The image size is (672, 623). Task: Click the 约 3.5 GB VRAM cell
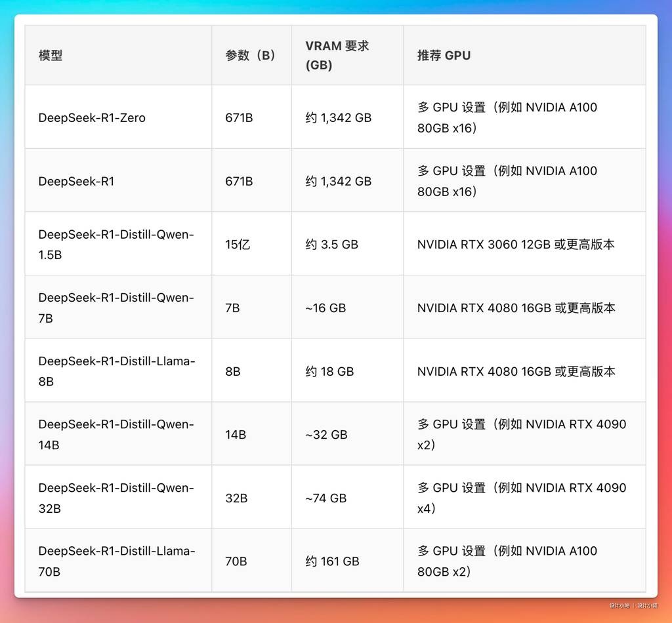pyautogui.click(x=331, y=245)
